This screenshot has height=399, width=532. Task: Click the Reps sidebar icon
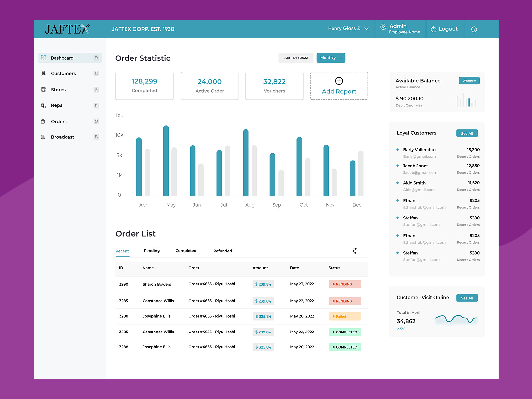pos(43,105)
